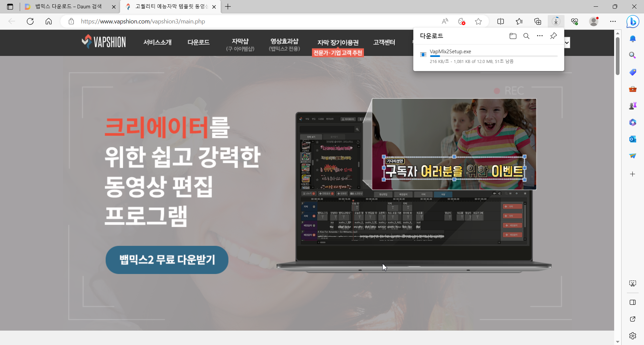Image resolution: width=644 pixels, height=345 pixels.
Task: Click the VapMix2Setup.exe download item
Action: [x=489, y=56]
